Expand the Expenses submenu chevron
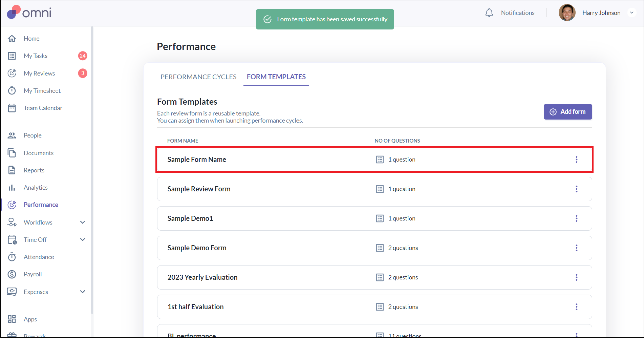This screenshot has height=338, width=644. 83,292
